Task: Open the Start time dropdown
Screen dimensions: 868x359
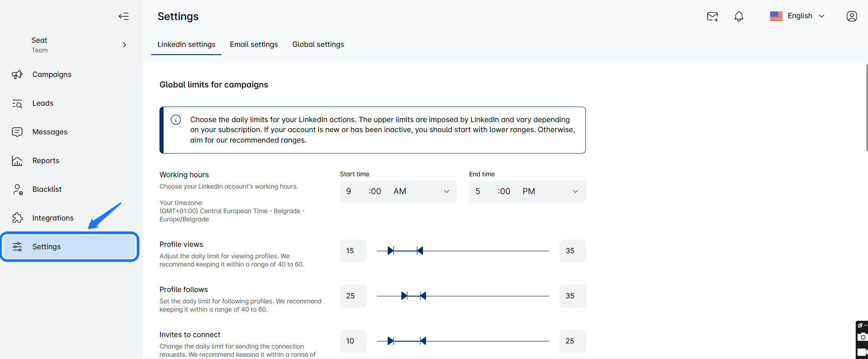Action: 398,191
